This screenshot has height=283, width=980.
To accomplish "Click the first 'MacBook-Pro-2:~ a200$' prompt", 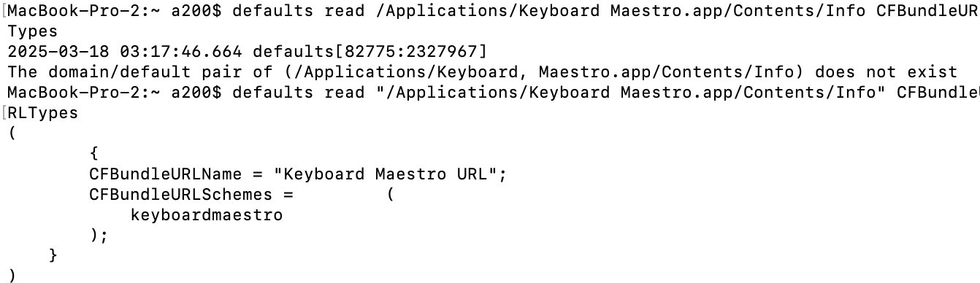I will coord(115,12).
